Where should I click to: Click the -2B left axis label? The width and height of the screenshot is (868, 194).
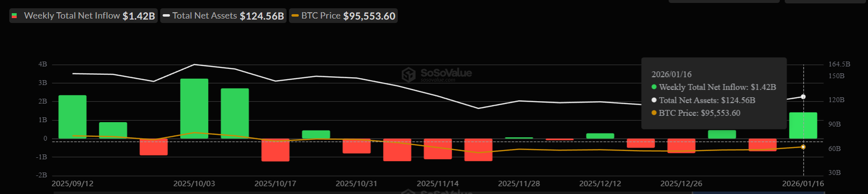[x=42, y=175]
